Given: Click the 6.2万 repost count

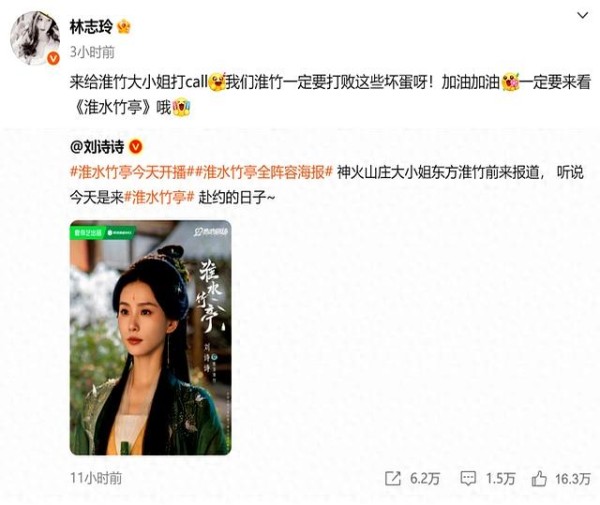Looking at the screenshot, I should [x=425, y=478].
